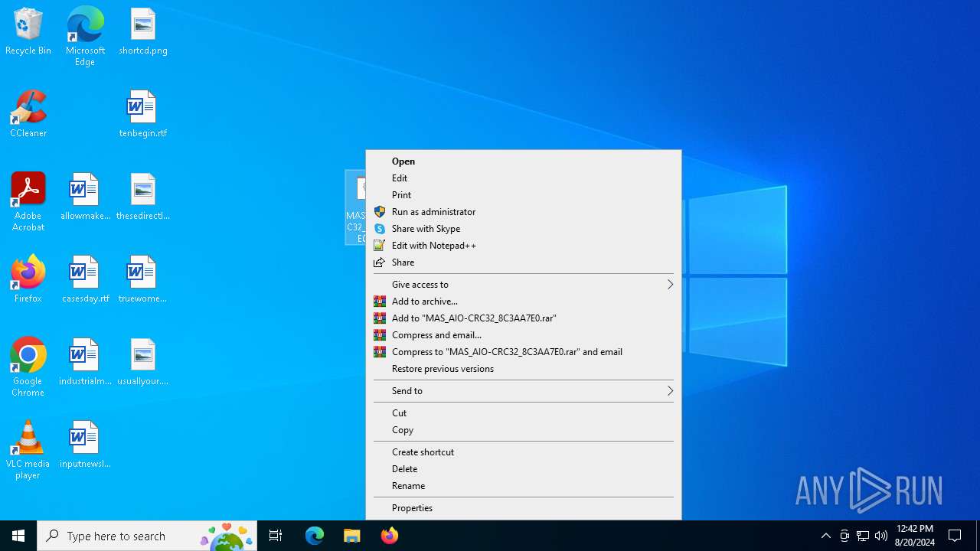
Task: Click the search highlights illustration in search box
Action: [x=227, y=536]
